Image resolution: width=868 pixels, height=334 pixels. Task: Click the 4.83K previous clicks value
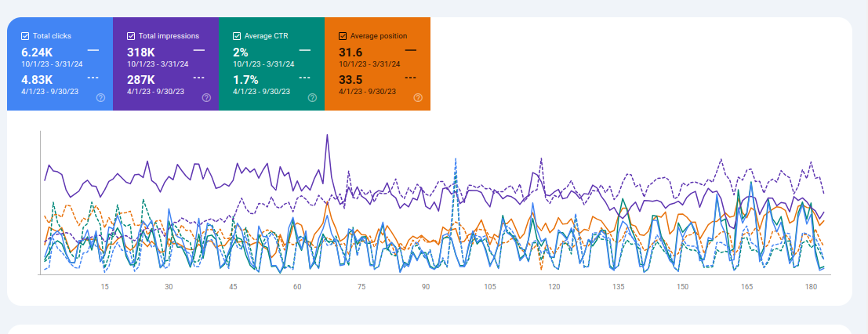tap(37, 80)
